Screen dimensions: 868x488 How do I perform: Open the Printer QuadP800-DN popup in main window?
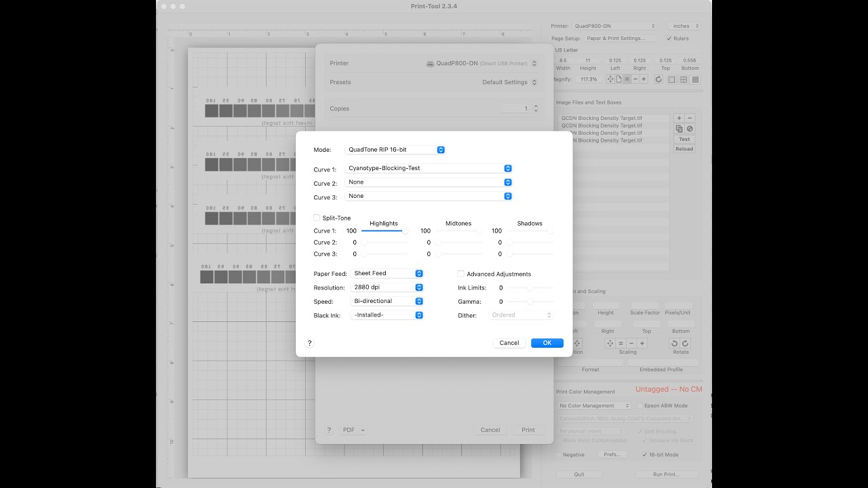[614, 26]
